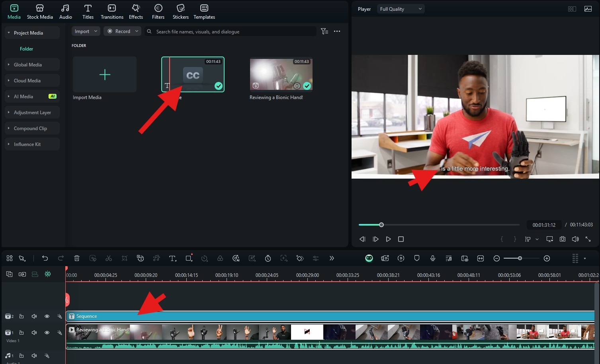Viewport: 600px width, 364px height.
Task: Open the four-squares layout icon
Action: coord(10,258)
